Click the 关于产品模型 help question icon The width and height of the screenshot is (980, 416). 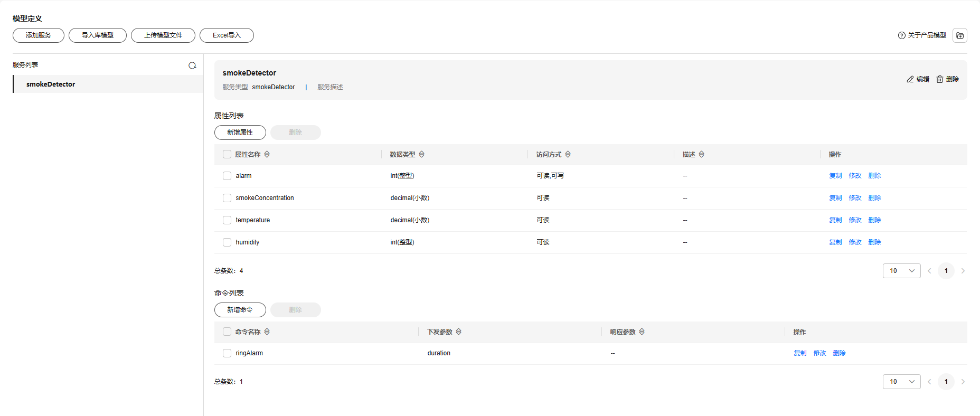pyautogui.click(x=902, y=35)
